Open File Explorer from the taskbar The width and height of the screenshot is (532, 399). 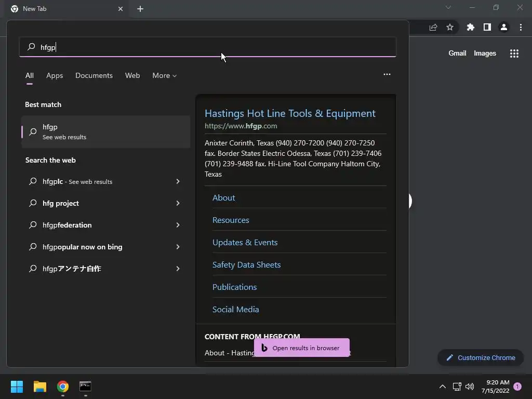point(39,387)
